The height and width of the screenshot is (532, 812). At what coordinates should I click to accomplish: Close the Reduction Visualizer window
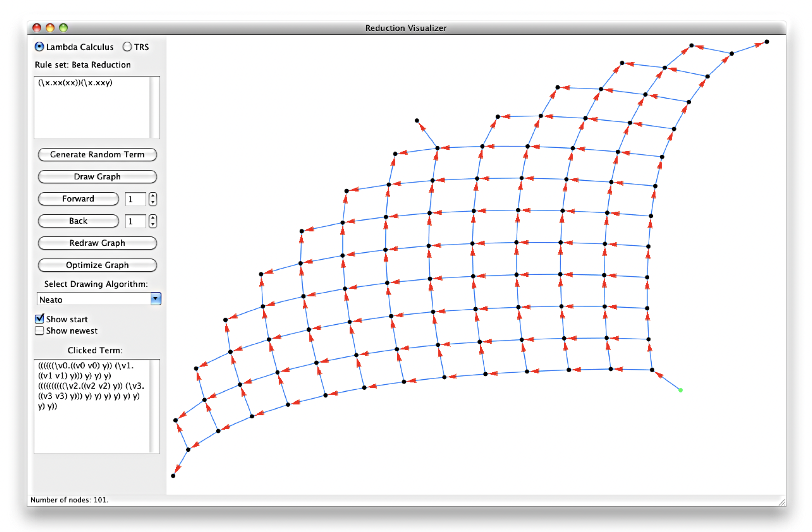37,28
